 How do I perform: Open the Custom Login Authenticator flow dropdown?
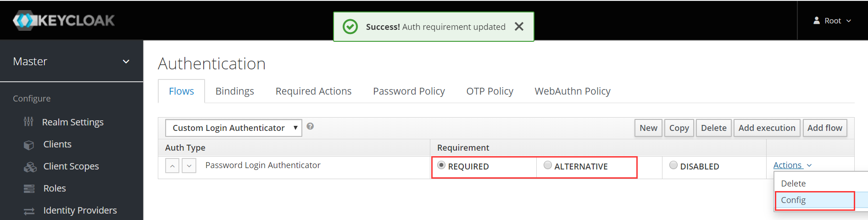pyautogui.click(x=233, y=128)
